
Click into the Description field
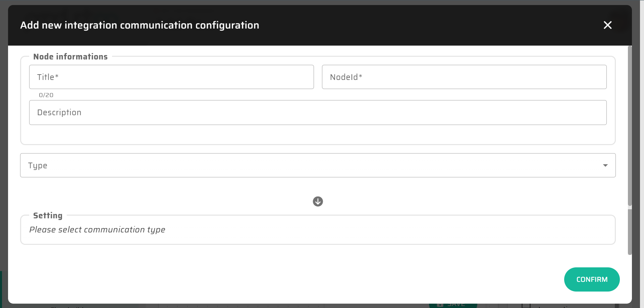pyautogui.click(x=318, y=113)
